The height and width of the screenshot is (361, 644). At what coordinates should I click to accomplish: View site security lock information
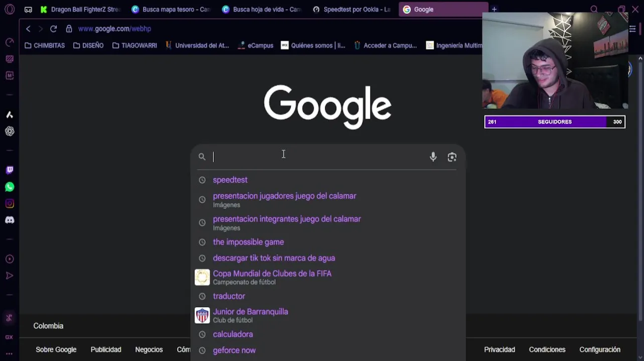69,29
